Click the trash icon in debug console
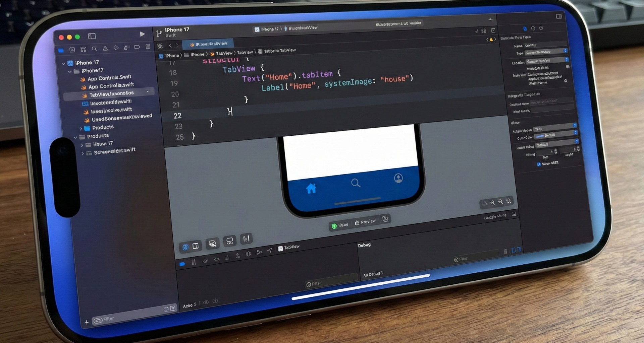Viewport: 644px width, 343px height. [505, 251]
